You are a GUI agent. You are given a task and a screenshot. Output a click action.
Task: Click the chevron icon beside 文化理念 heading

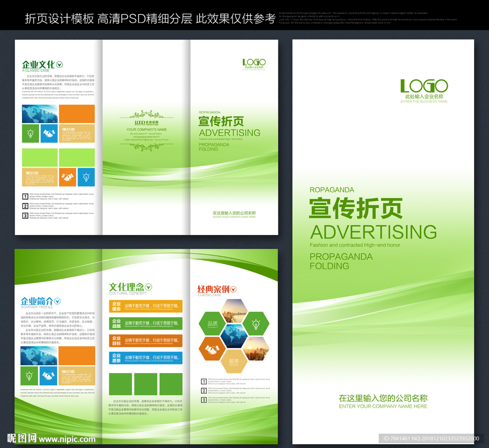pyautogui.click(x=149, y=287)
